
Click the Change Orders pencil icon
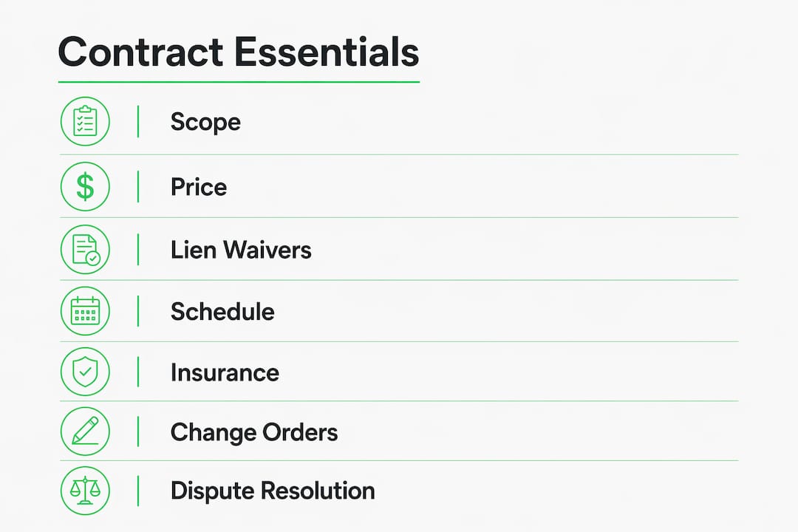(85, 432)
